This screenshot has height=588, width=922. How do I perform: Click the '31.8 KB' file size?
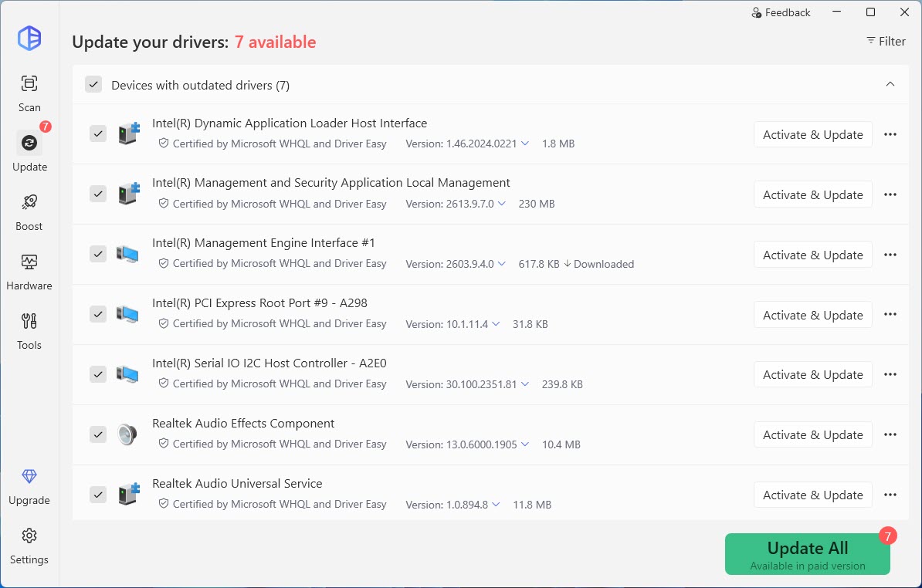point(530,324)
